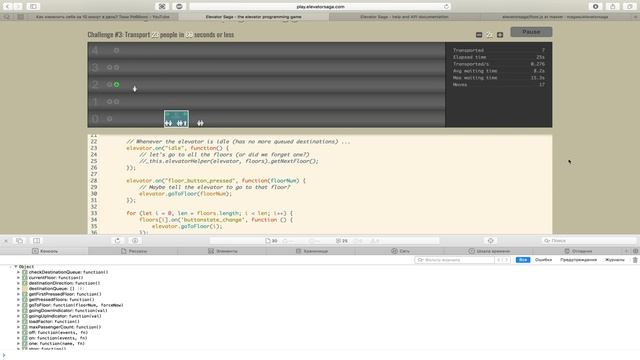Close web inspector with X icon
640x360 pixels.
pos(6,241)
